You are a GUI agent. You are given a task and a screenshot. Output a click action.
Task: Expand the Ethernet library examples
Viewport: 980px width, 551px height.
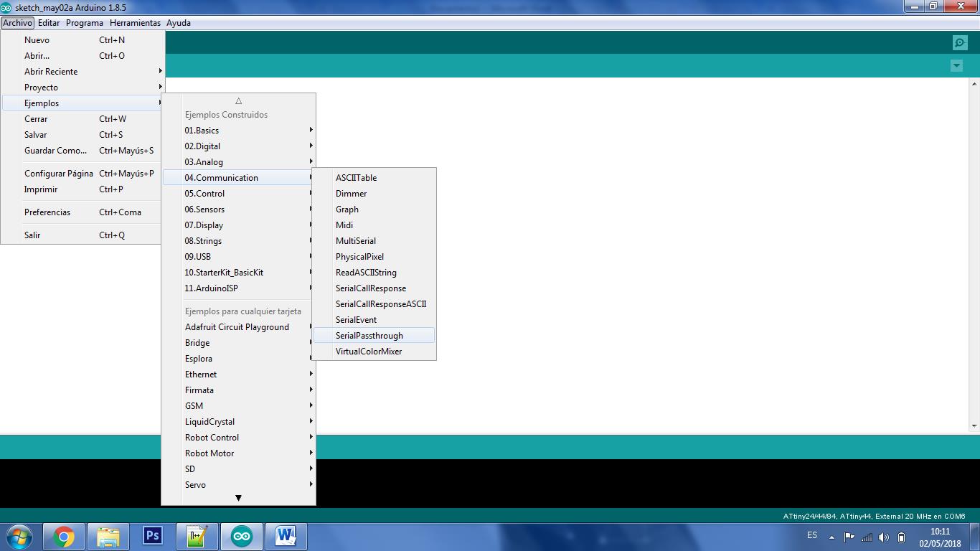tap(238, 375)
